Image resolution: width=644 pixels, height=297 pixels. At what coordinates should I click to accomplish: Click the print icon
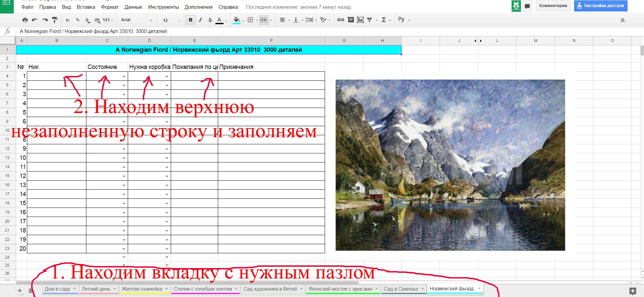25,20
